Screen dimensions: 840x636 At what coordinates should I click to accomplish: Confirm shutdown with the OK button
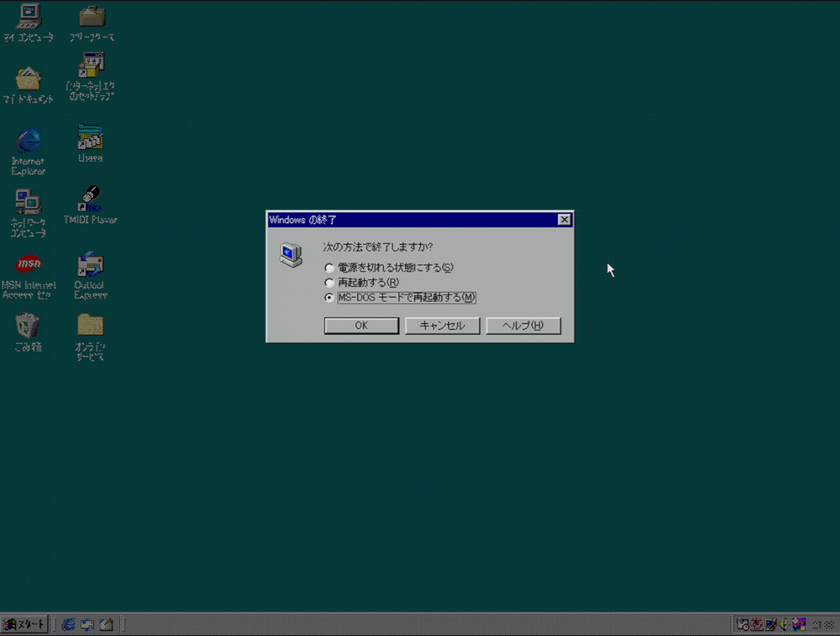[362, 326]
